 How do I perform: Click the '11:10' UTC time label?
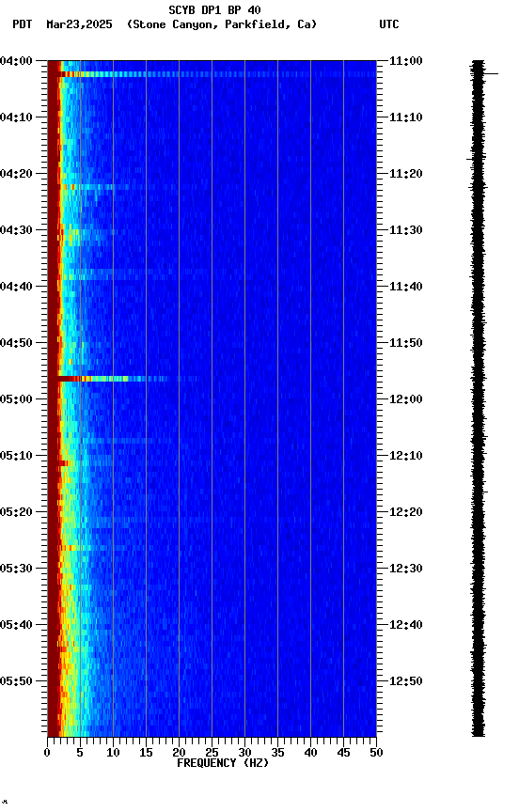(x=406, y=117)
